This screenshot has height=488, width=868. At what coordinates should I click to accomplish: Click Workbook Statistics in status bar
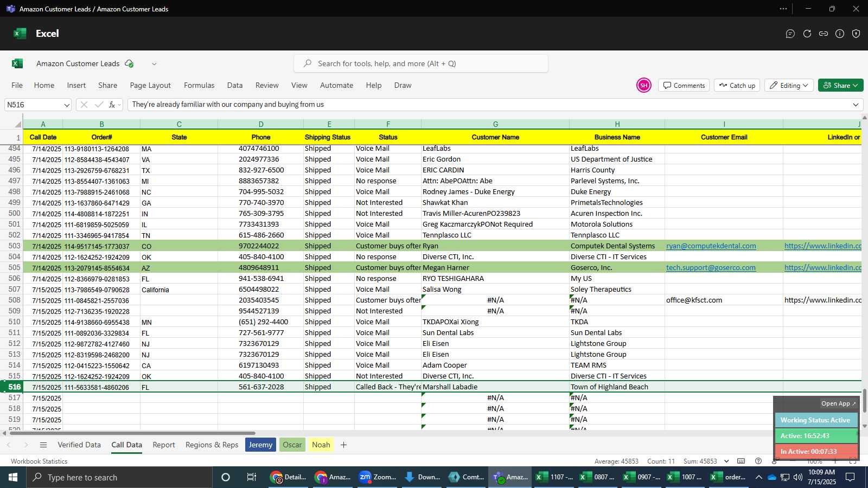pos(39,461)
